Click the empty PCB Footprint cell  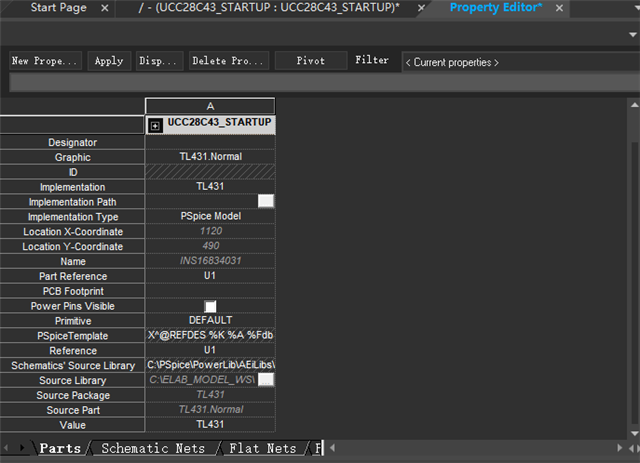(x=210, y=290)
